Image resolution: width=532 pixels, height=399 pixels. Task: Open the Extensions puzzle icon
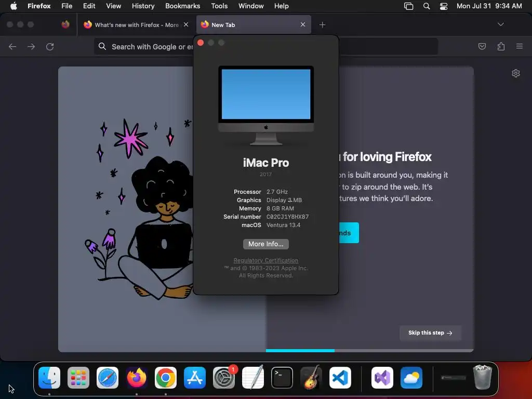(x=501, y=46)
